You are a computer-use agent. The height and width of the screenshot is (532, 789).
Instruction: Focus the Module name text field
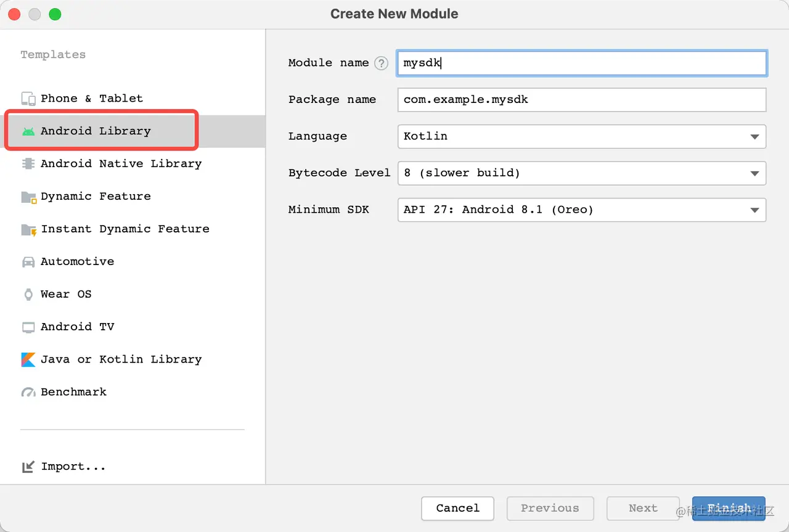(x=581, y=63)
